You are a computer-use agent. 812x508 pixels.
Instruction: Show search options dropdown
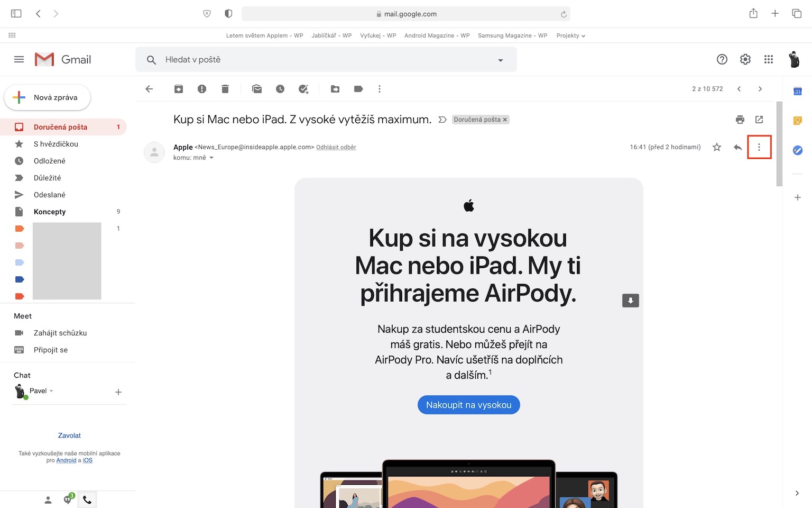[501, 60]
